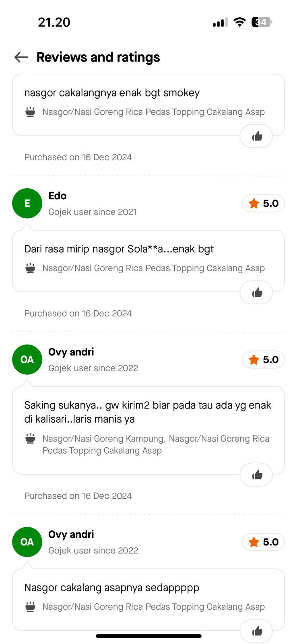Open the Edo reviewer name
This screenshot has height=644, width=297.
tap(58, 196)
